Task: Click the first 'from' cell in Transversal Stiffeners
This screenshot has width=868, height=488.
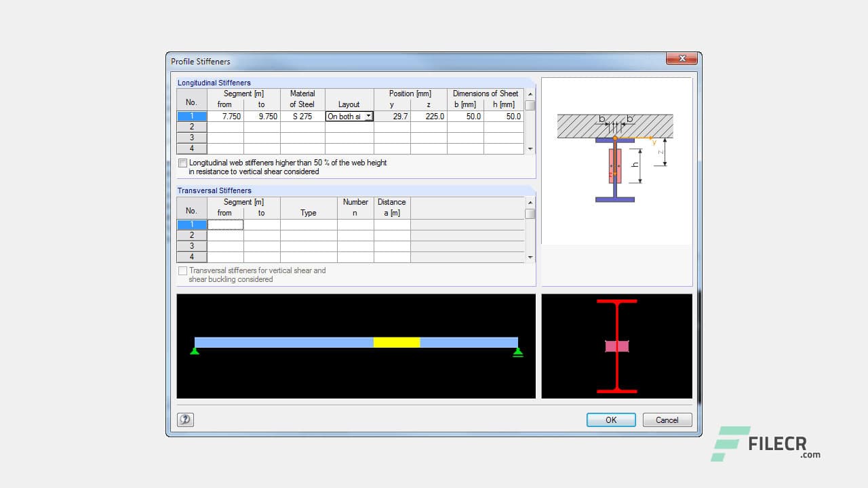Action: [x=225, y=224]
